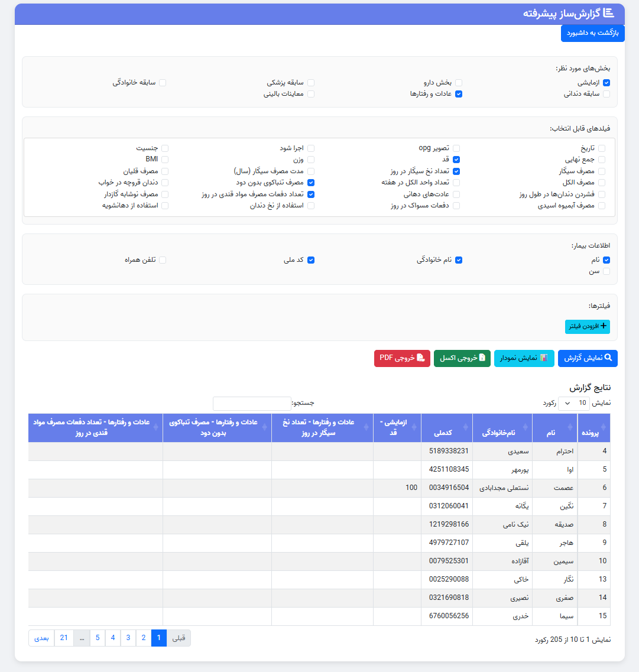Click the خروجی اکسل export button

point(462,358)
